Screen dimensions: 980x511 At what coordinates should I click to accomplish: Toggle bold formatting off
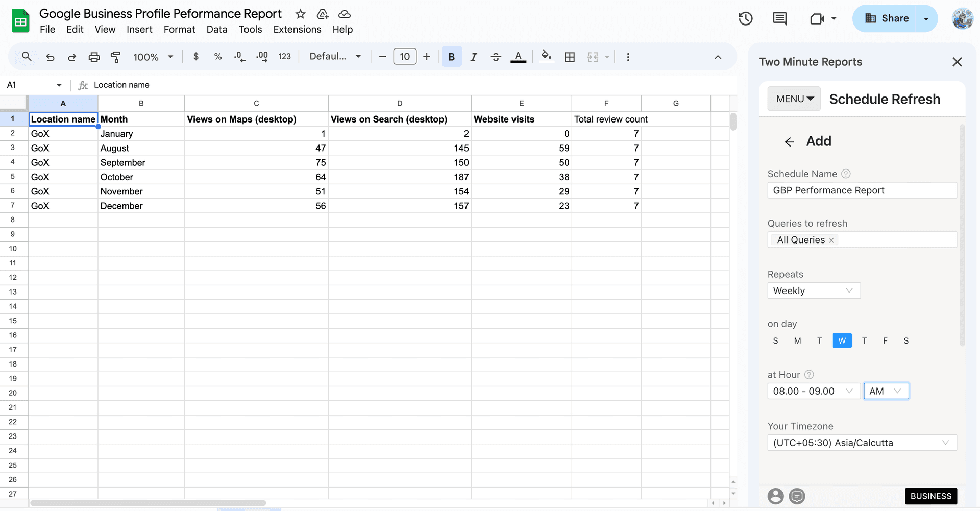coord(451,57)
